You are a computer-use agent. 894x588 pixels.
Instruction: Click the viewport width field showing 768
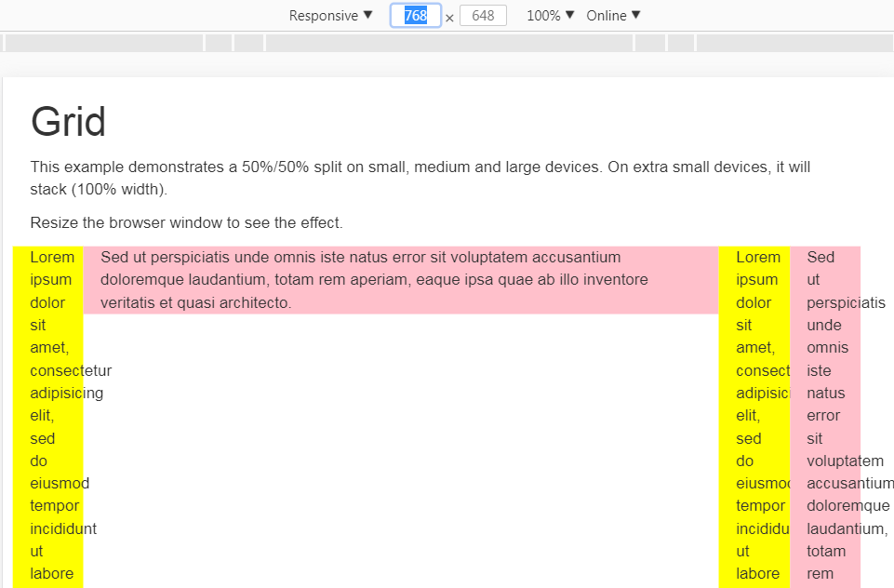tap(416, 16)
